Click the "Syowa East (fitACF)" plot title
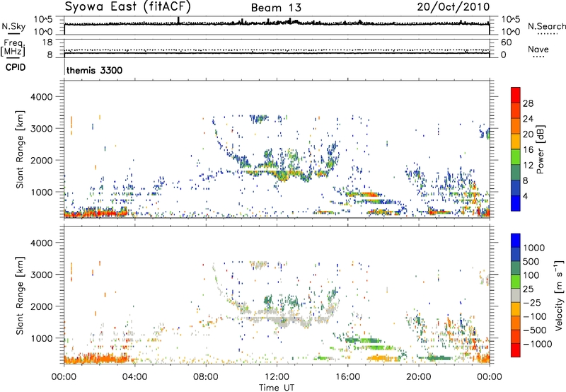Viewport: 566px width, 392px height. point(128,6)
